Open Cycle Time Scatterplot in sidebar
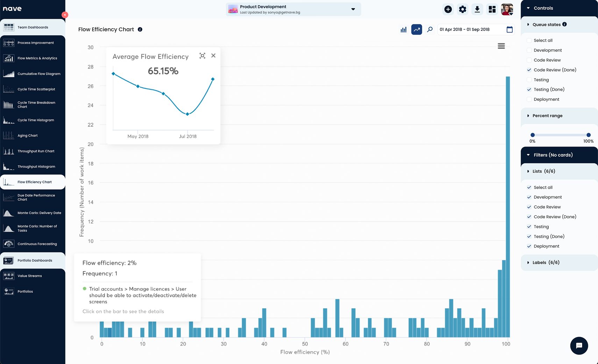 36,89
